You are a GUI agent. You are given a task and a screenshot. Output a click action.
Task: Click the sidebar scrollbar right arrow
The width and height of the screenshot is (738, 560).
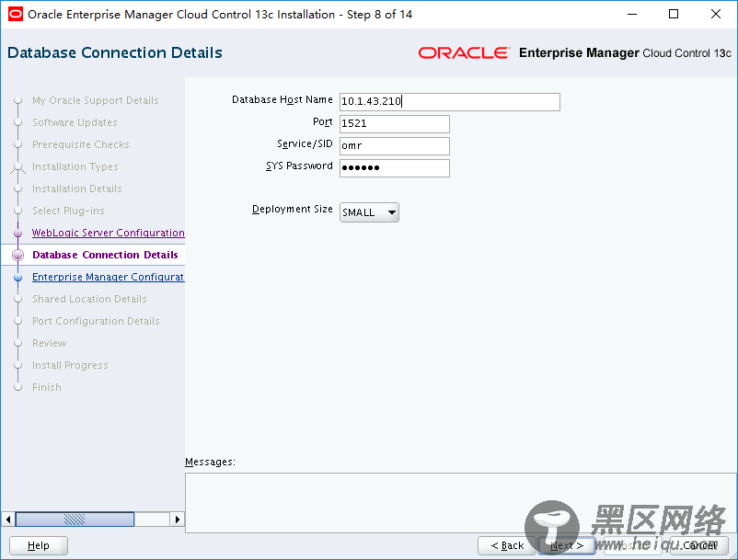(x=177, y=520)
